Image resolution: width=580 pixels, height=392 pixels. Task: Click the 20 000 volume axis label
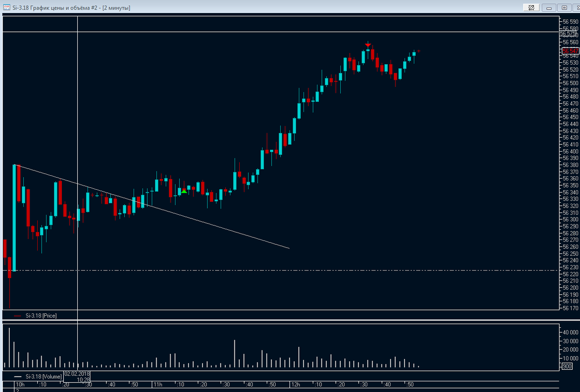pyautogui.click(x=569, y=350)
